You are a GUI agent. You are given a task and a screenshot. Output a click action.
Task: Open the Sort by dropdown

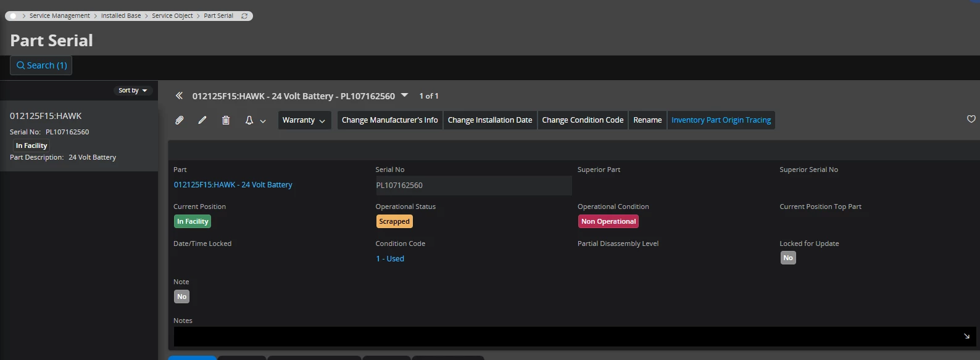click(133, 91)
